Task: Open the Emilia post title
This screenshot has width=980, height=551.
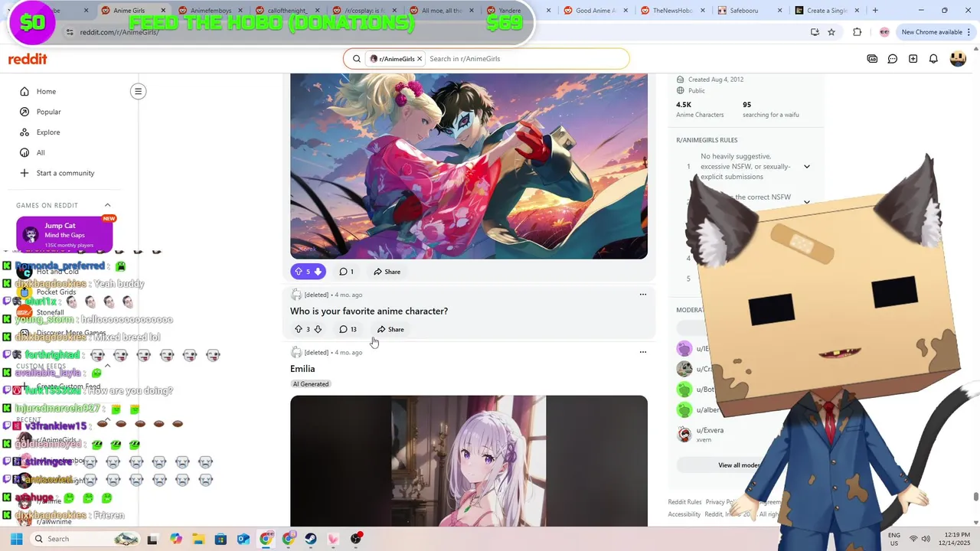Action: pos(302,369)
